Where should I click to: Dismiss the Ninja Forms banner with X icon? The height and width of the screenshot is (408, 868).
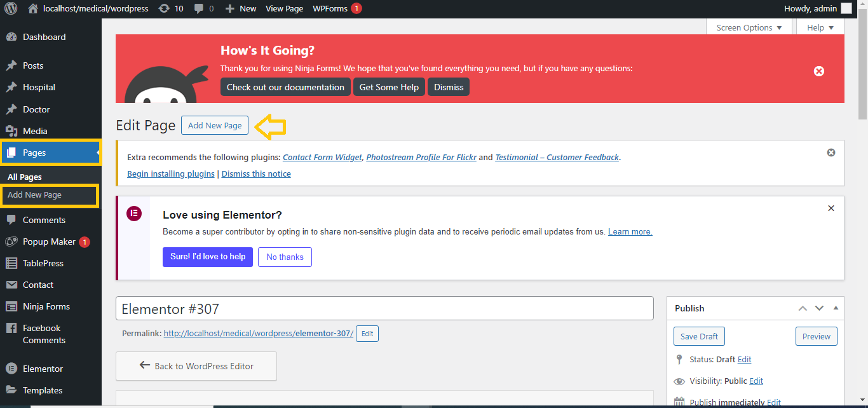pos(819,71)
